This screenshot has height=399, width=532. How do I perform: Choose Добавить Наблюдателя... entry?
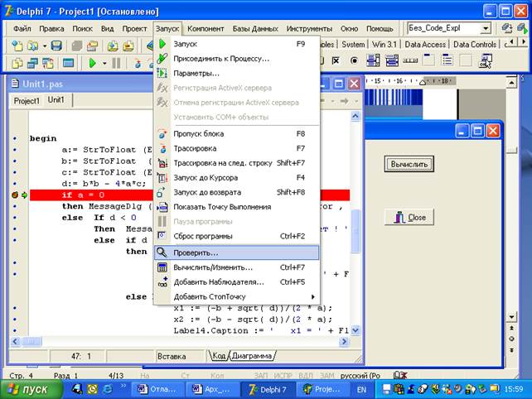(x=236, y=281)
